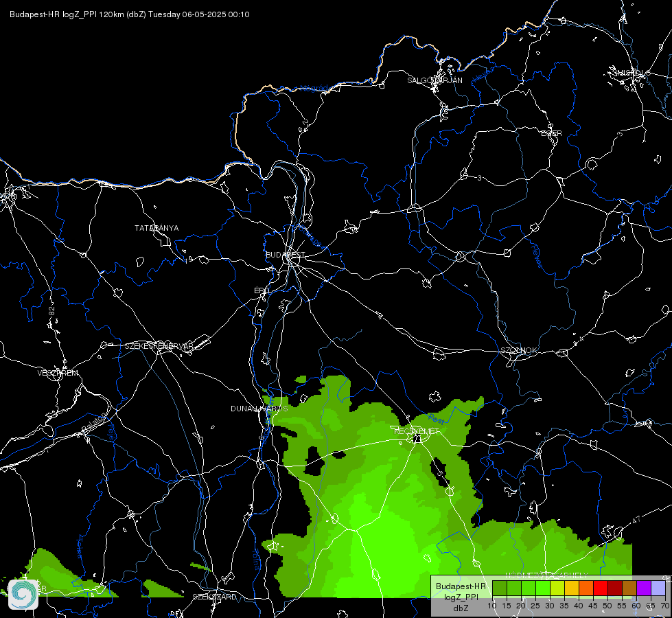Viewport: 672px width, 618px height.
Task: Select the 60–65 dBZ purple legend swatch
Action: [644, 588]
